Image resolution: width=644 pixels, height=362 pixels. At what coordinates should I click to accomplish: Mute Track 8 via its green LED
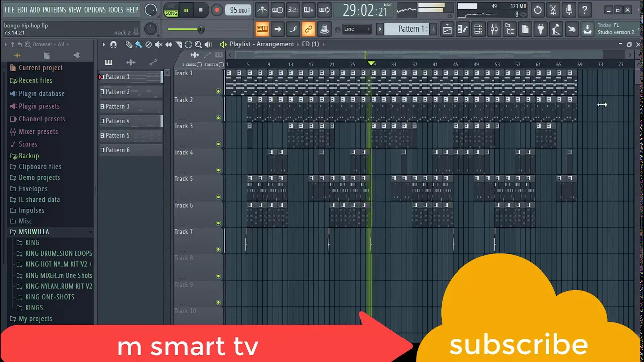[x=218, y=276]
